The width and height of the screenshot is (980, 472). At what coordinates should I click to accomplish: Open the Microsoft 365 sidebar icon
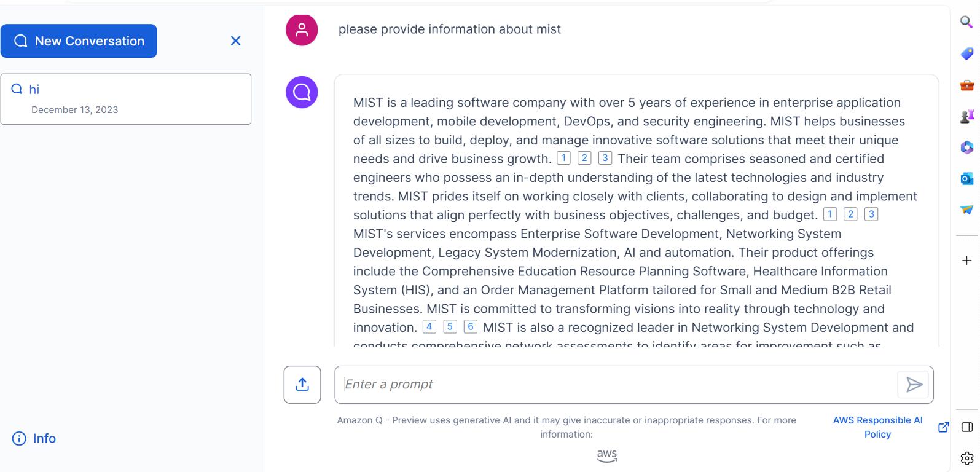[966, 147]
